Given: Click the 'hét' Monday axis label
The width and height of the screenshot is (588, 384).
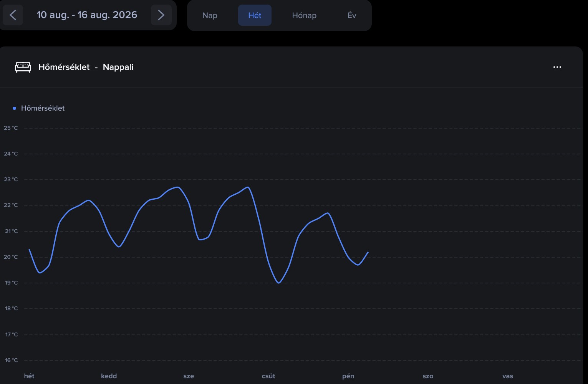Looking at the screenshot, I should click(29, 376).
